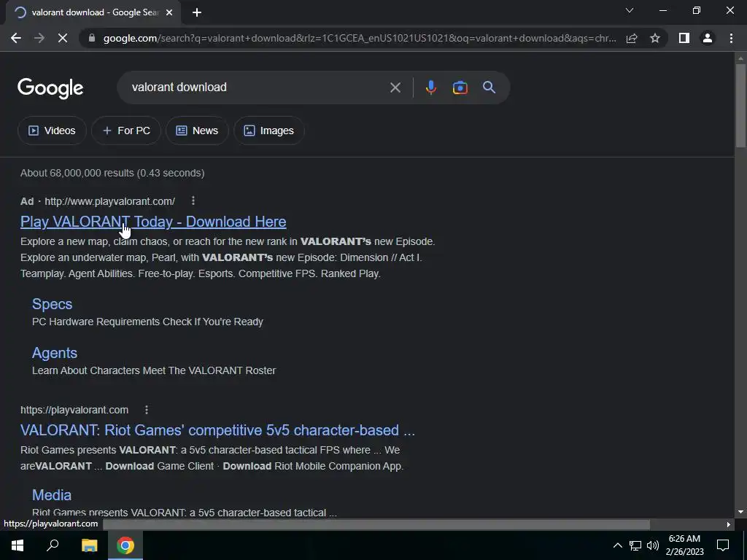Bookmark this page with the star
This screenshot has width=747, height=560.
pos(655,38)
